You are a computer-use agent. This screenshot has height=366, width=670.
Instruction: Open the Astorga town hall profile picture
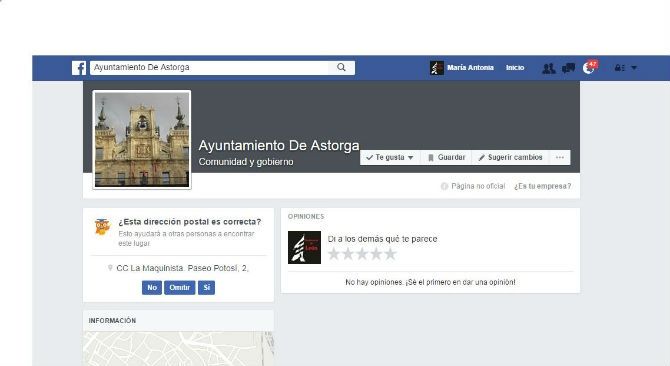tap(142, 140)
